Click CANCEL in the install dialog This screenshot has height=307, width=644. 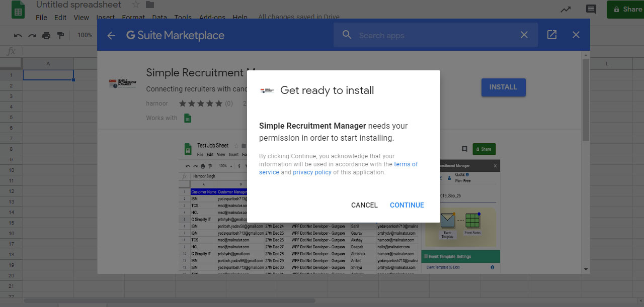click(364, 205)
